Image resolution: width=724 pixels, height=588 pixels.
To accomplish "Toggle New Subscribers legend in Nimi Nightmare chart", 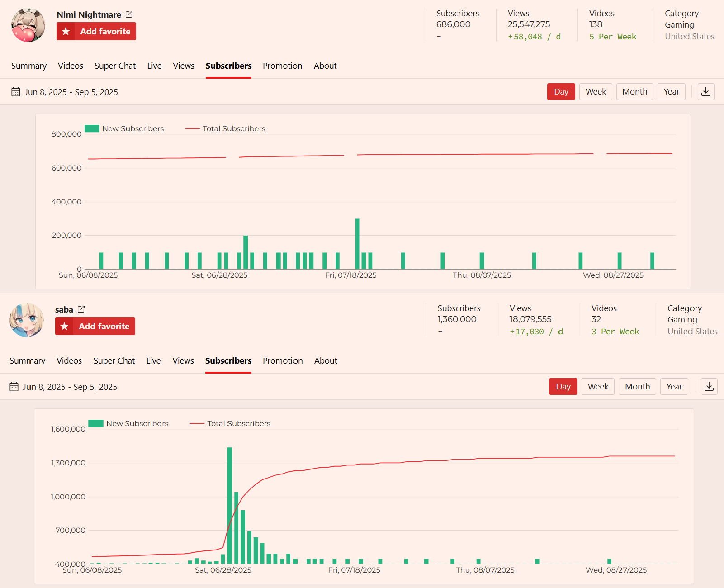I will (x=124, y=128).
